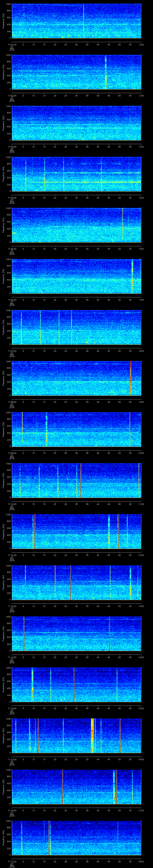Select the spectrogram panel starting at 17:05:00

click(76, 225)
